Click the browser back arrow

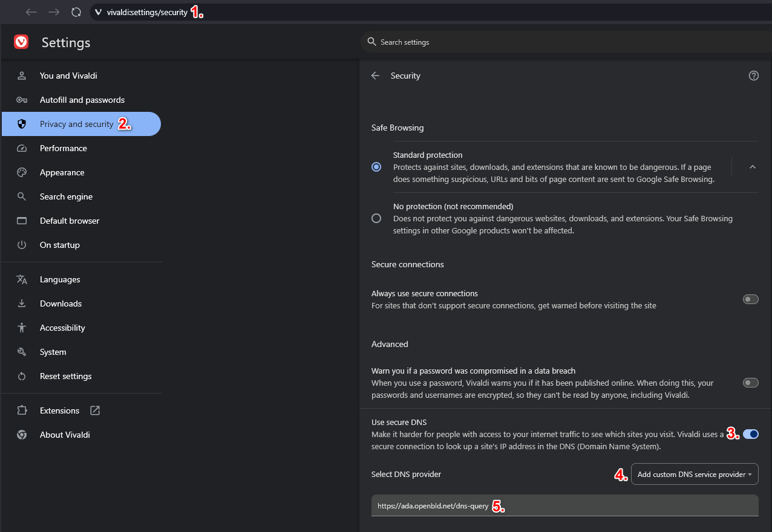click(31, 12)
